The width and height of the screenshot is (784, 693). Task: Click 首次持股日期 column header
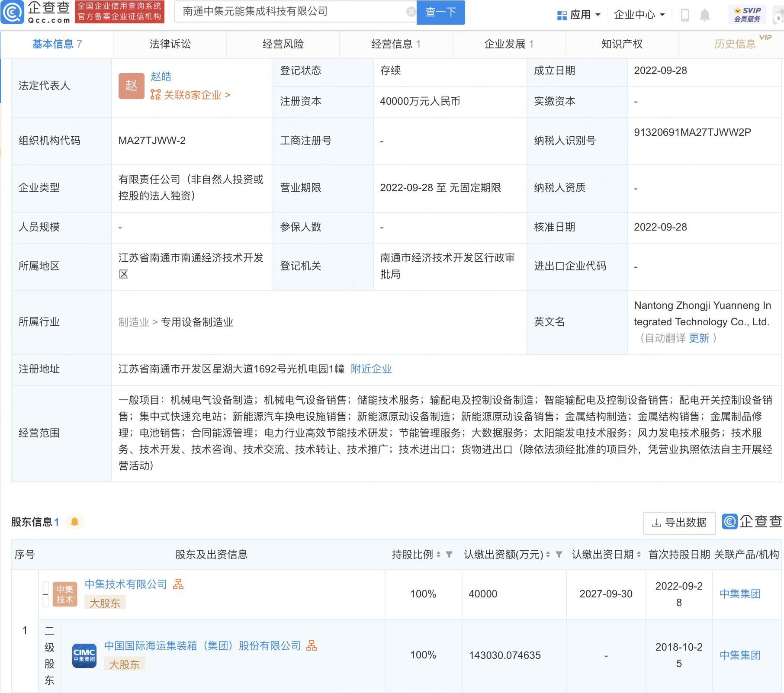click(679, 555)
